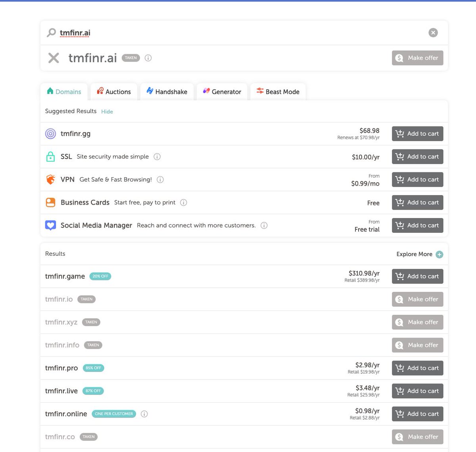This screenshot has width=476, height=452.
Task: Click the tmfinr.gg spiral icon
Action: pyautogui.click(x=50, y=134)
